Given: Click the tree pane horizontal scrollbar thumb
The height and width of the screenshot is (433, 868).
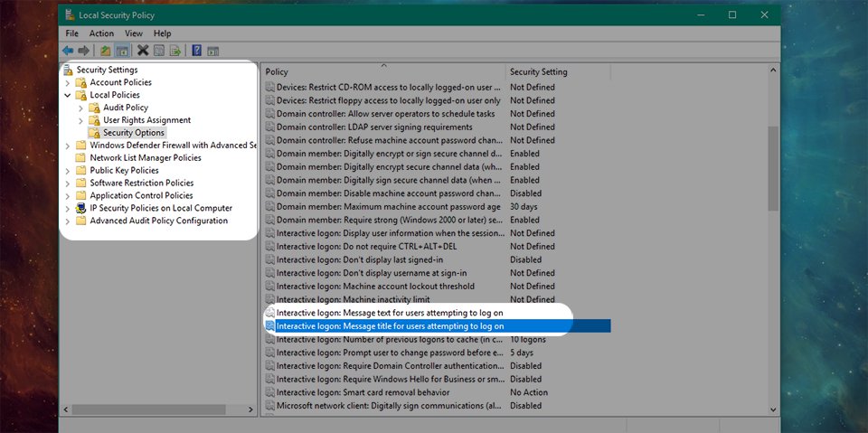Looking at the screenshot, I should pos(148,409).
